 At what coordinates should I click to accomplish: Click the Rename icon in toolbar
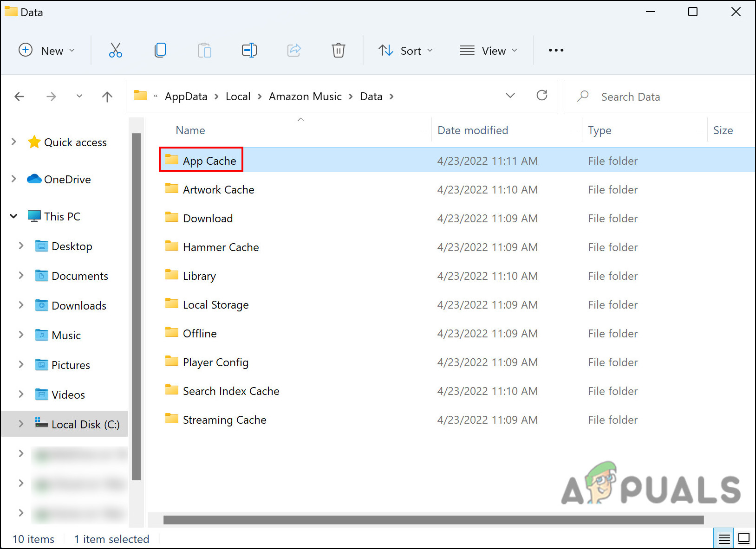pos(249,50)
